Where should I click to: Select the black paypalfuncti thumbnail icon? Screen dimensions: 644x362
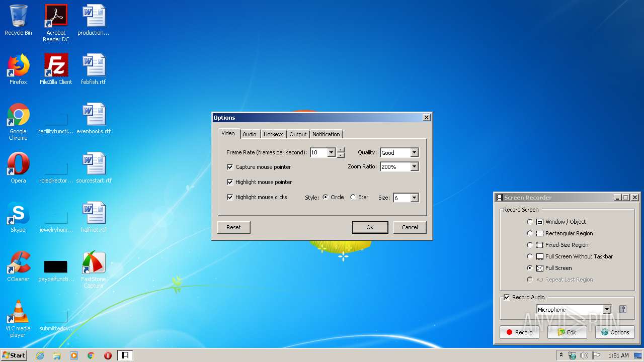(x=56, y=266)
